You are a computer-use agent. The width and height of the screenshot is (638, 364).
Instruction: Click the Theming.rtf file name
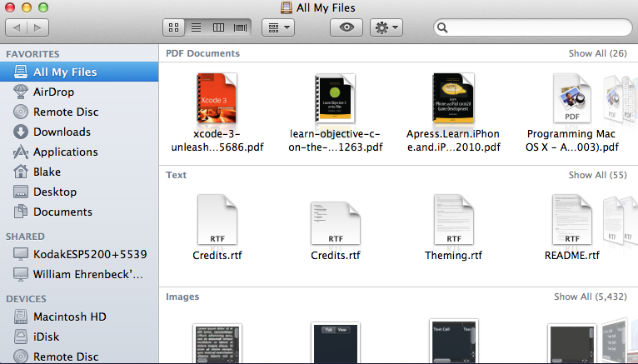(453, 256)
